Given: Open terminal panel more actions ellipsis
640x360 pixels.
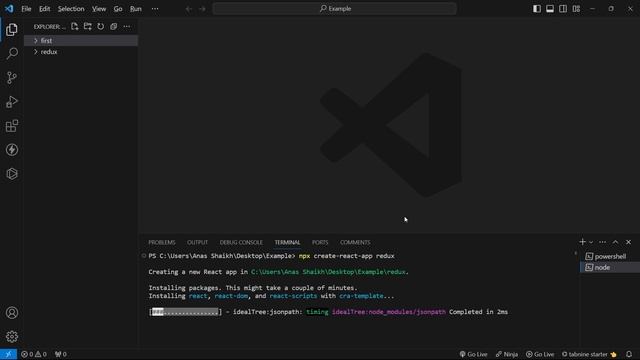Looking at the screenshot, I should tap(602, 242).
